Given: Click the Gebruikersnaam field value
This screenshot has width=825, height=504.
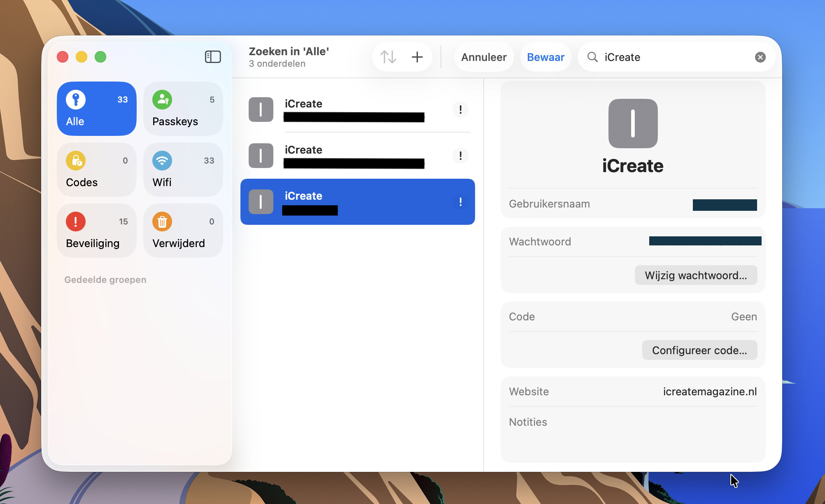Looking at the screenshot, I should pyautogui.click(x=725, y=205).
